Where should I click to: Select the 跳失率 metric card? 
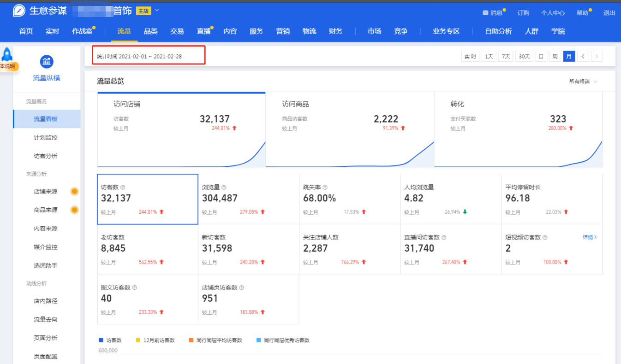tap(350, 199)
